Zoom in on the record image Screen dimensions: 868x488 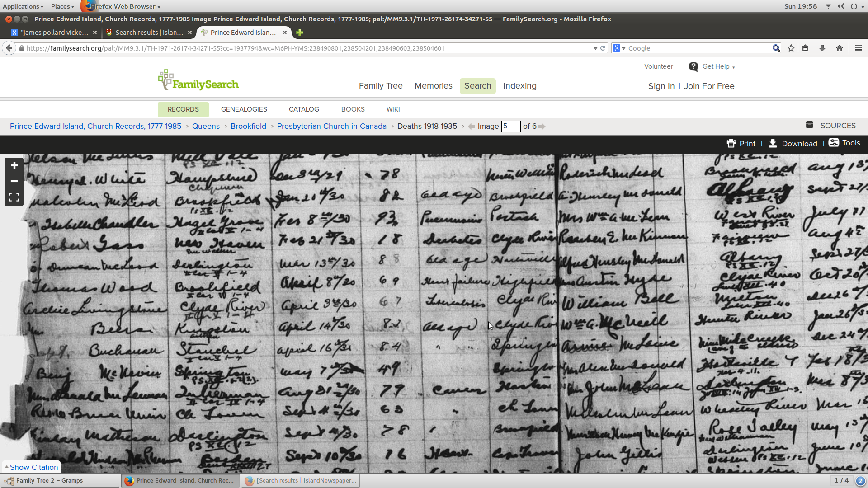pos(14,165)
